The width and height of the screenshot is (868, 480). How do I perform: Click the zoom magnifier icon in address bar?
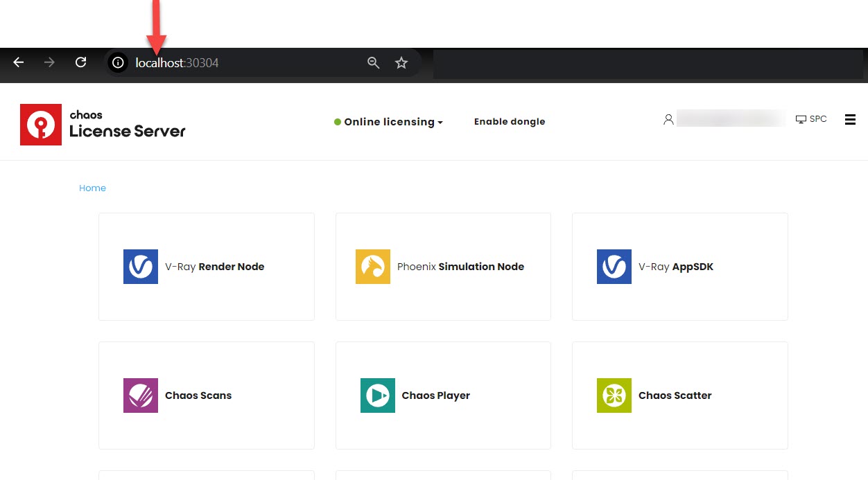coord(374,63)
